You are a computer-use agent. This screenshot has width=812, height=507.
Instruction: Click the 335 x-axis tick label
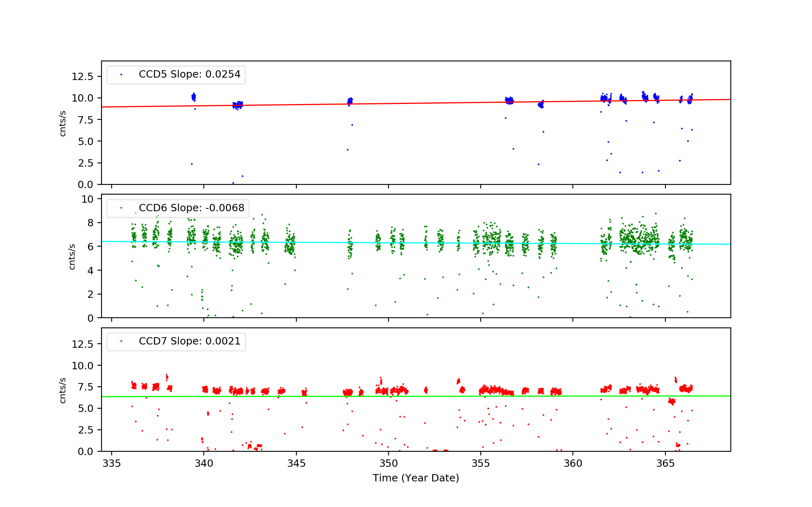tap(112, 464)
